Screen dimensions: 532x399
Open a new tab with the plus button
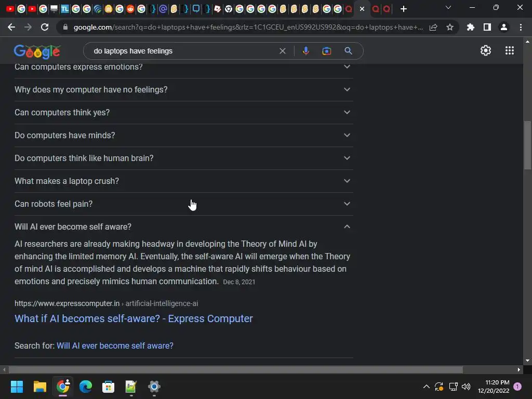(x=403, y=9)
